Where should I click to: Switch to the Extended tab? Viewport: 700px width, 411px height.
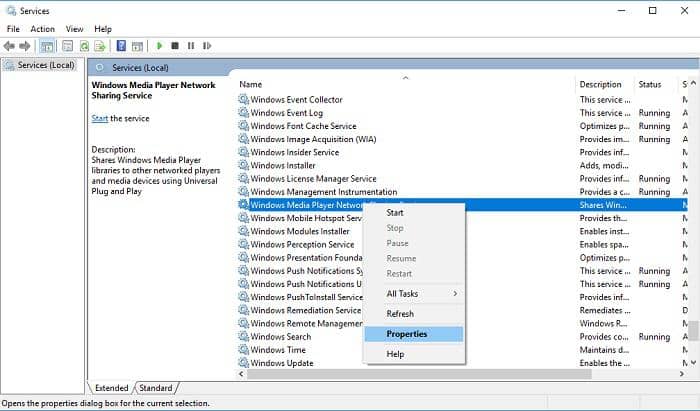click(x=111, y=388)
